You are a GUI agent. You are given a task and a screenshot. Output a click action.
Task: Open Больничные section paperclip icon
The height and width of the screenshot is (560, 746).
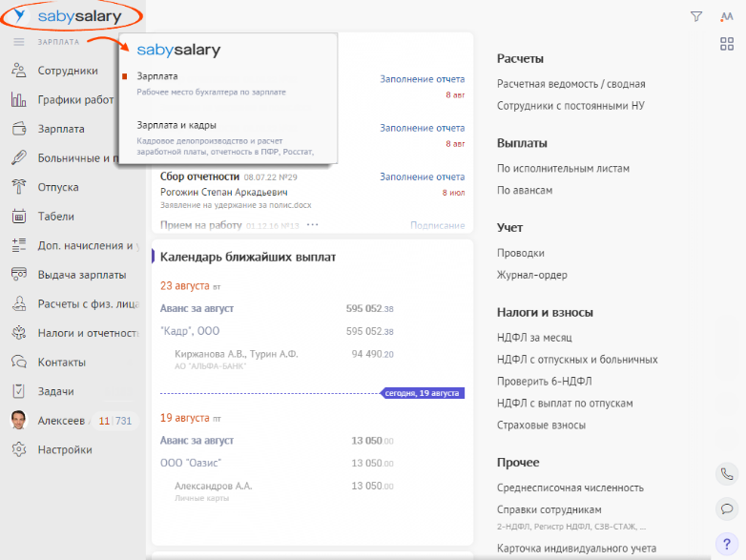(x=19, y=157)
